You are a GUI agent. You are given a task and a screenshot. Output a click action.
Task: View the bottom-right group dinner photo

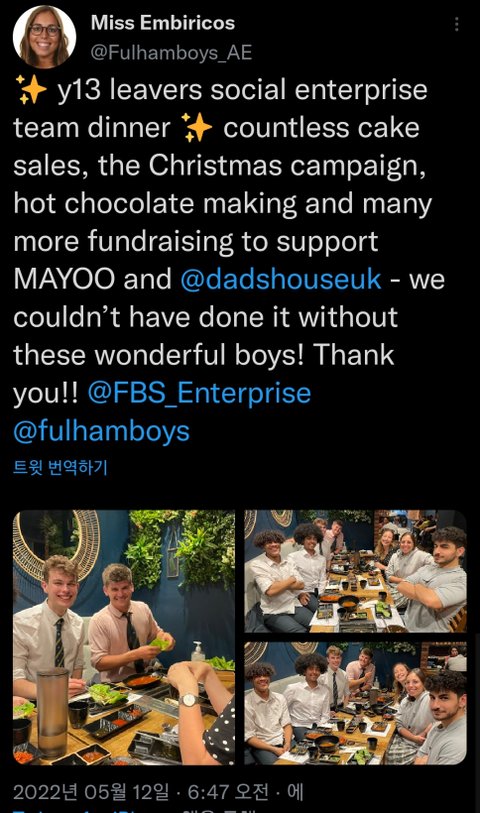click(x=356, y=704)
